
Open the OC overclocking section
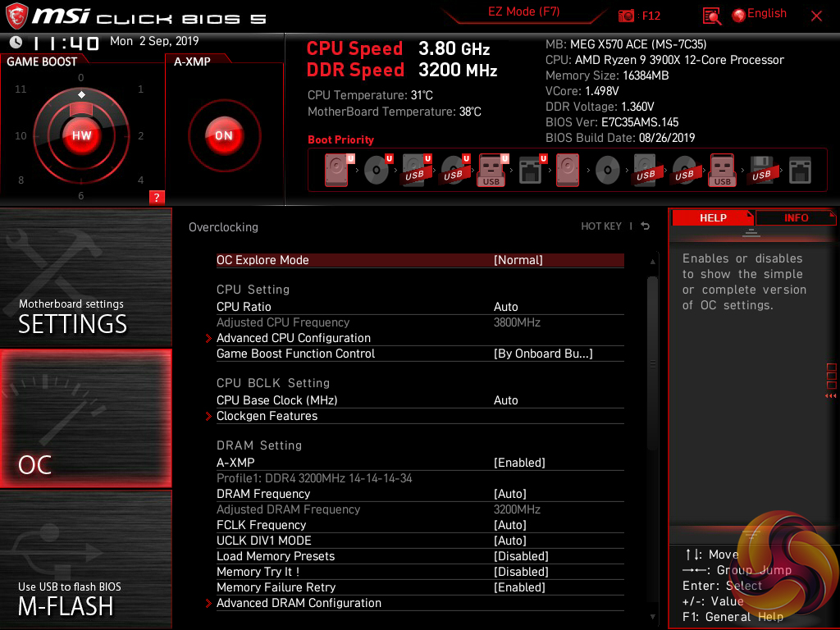click(x=85, y=418)
